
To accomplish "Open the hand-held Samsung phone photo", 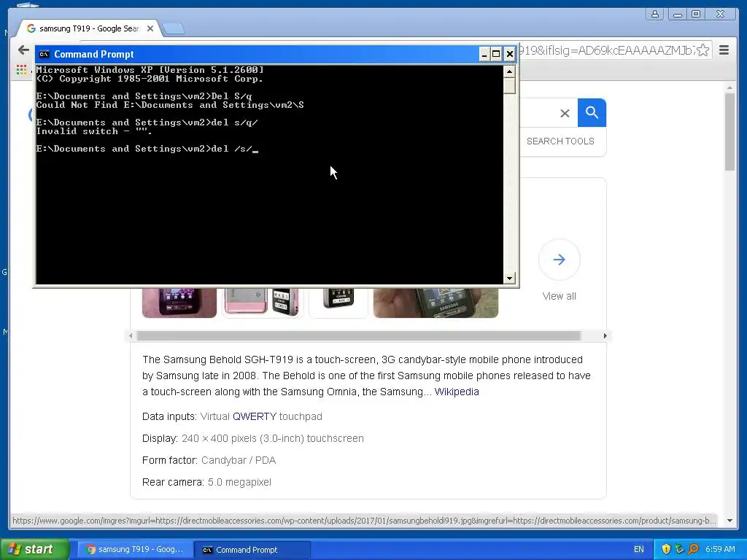I will (x=436, y=303).
